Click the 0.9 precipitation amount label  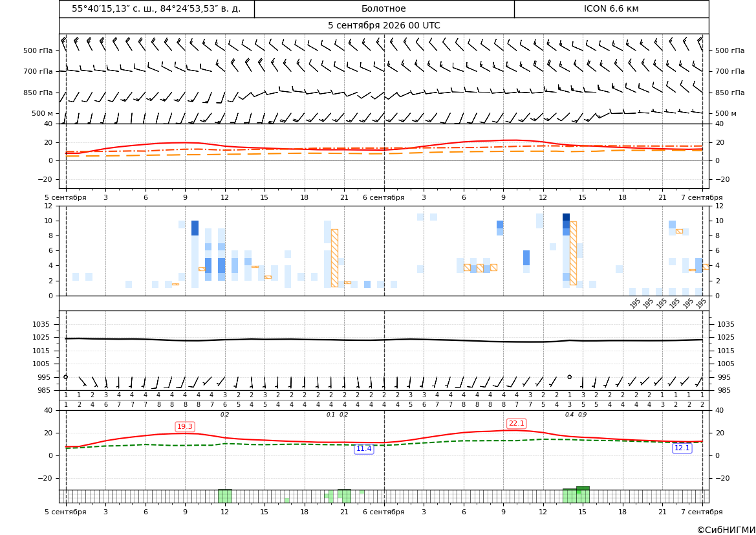pyautogui.click(x=583, y=415)
